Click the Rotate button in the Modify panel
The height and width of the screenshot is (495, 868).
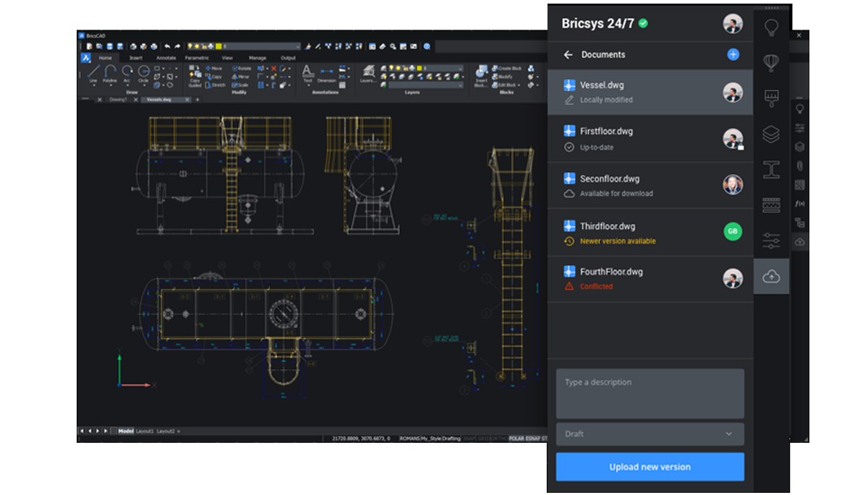pos(240,68)
